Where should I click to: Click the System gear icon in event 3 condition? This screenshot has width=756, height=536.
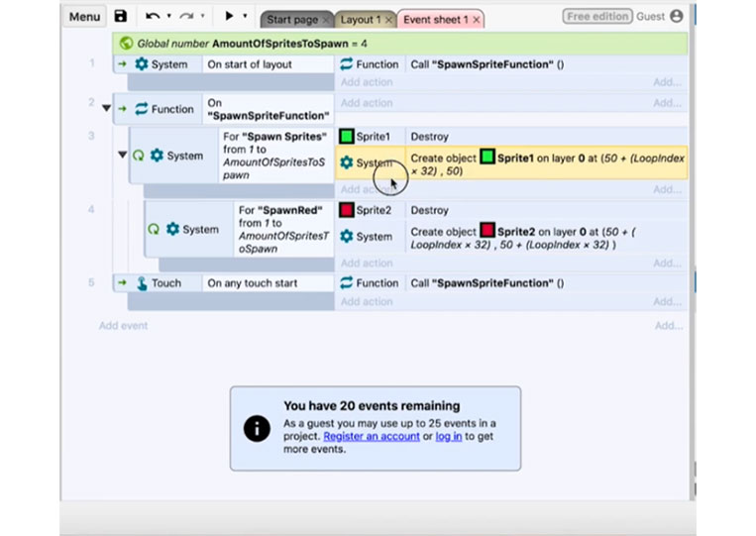click(x=157, y=156)
